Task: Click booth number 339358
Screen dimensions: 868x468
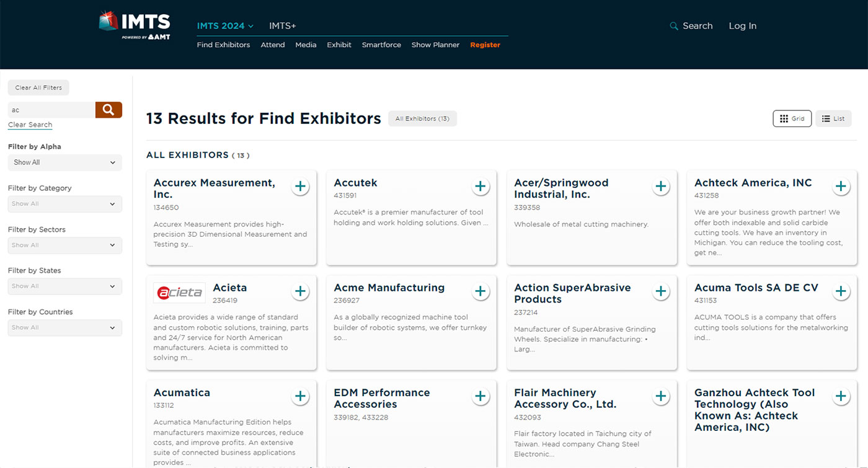Action: (527, 208)
